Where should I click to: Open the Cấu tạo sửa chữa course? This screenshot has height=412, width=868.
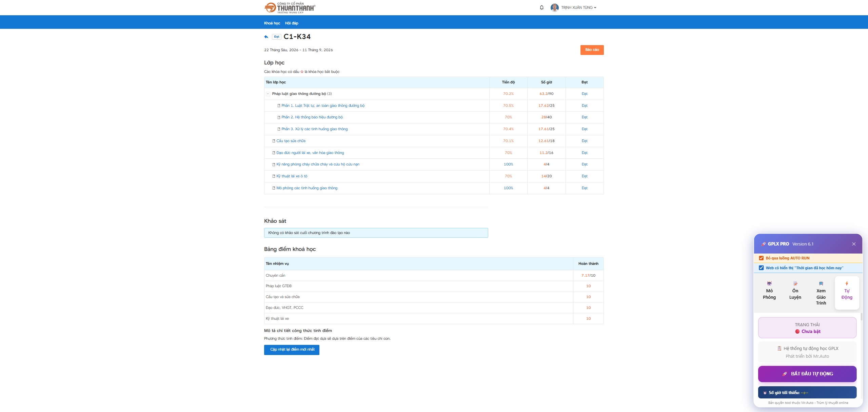(x=291, y=141)
